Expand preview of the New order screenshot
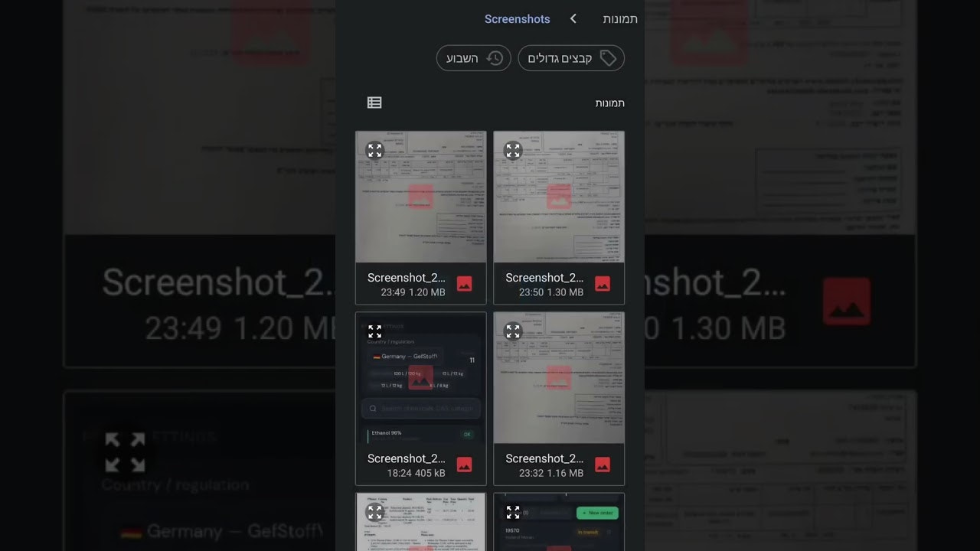Viewport: 980px width, 551px height. (x=513, y=512)
